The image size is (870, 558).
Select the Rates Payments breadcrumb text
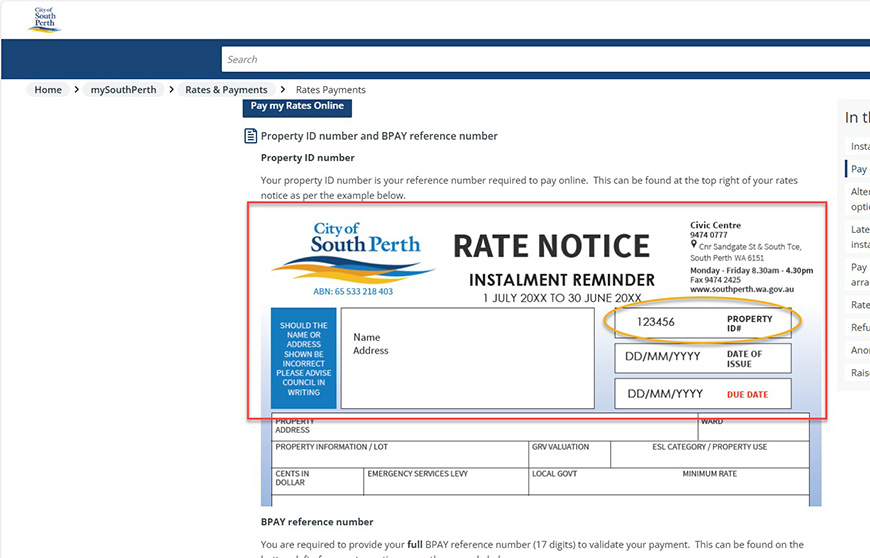click(331, 90)
